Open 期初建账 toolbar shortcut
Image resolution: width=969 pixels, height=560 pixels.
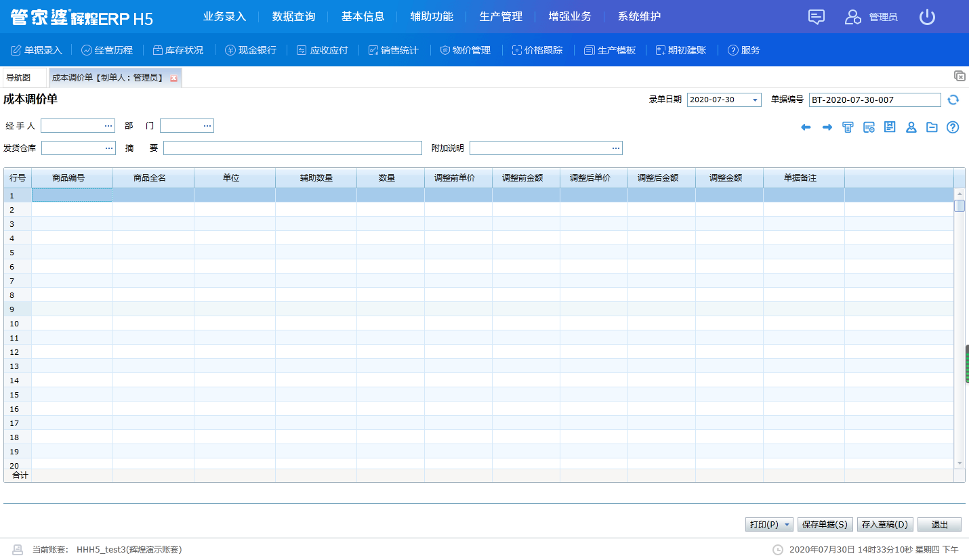[680, 50]
